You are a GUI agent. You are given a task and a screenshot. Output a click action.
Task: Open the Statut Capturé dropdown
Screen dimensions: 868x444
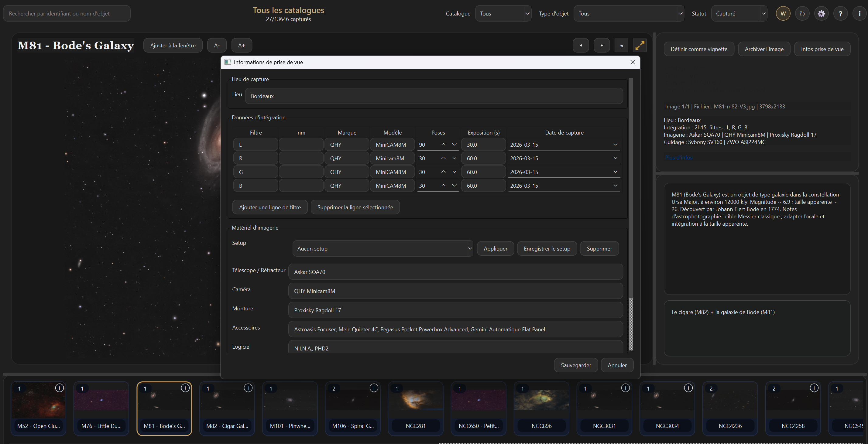[x=739, y=13]
